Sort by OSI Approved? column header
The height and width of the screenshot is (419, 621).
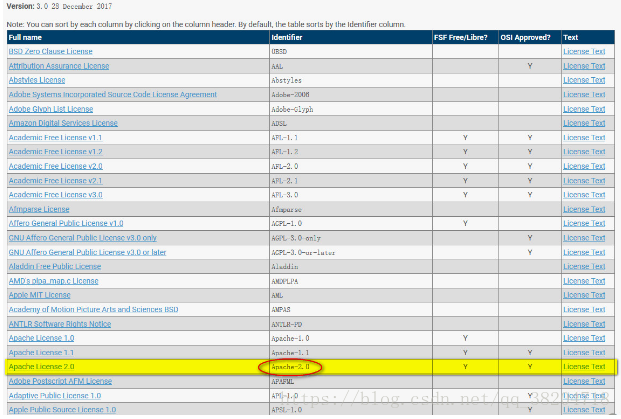pos(525,38)
